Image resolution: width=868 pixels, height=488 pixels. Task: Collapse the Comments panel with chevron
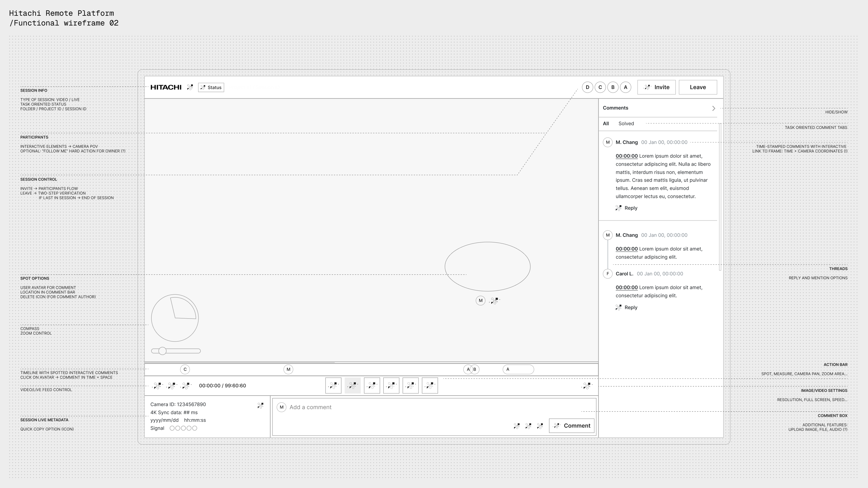click(713, 108)
